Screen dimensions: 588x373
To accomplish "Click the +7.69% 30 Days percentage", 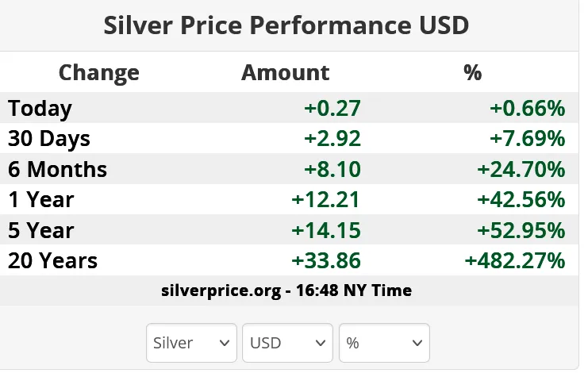I will (527, 139).
